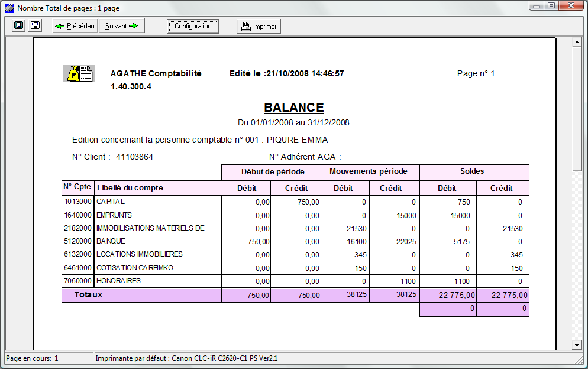The width and height of the screenshot is (588, 369).
Task: Click the application icon in title bar
Action: [x=9, y=8]
